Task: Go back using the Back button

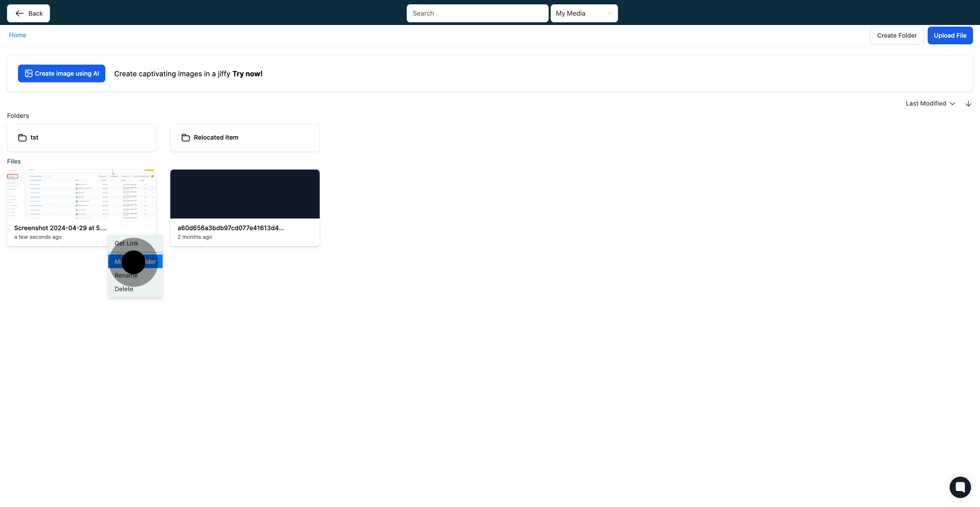Action: [x=29, y=13]
